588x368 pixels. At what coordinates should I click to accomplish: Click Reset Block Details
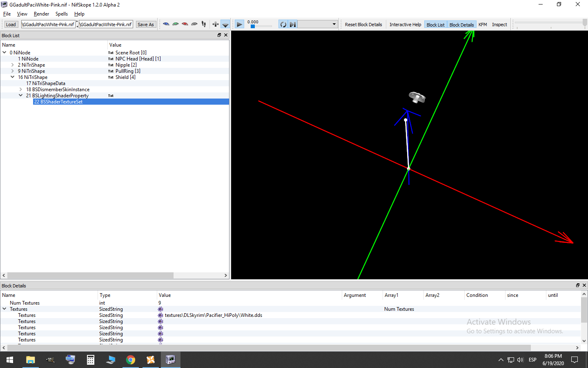tap(363, 25)
